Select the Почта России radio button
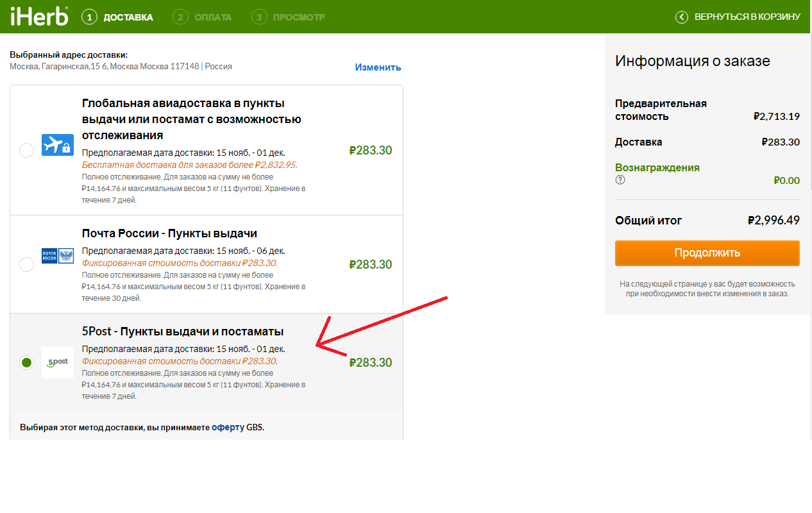Screen dimensions: 812x513 tap(26, 264)
